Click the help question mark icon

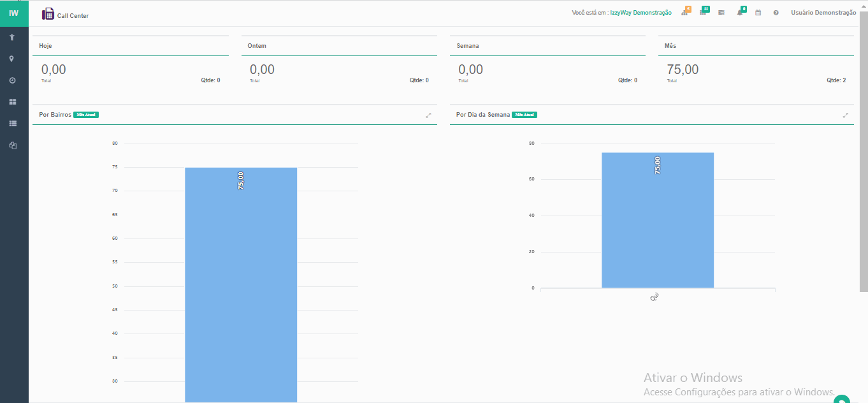(x=776, y=13)
